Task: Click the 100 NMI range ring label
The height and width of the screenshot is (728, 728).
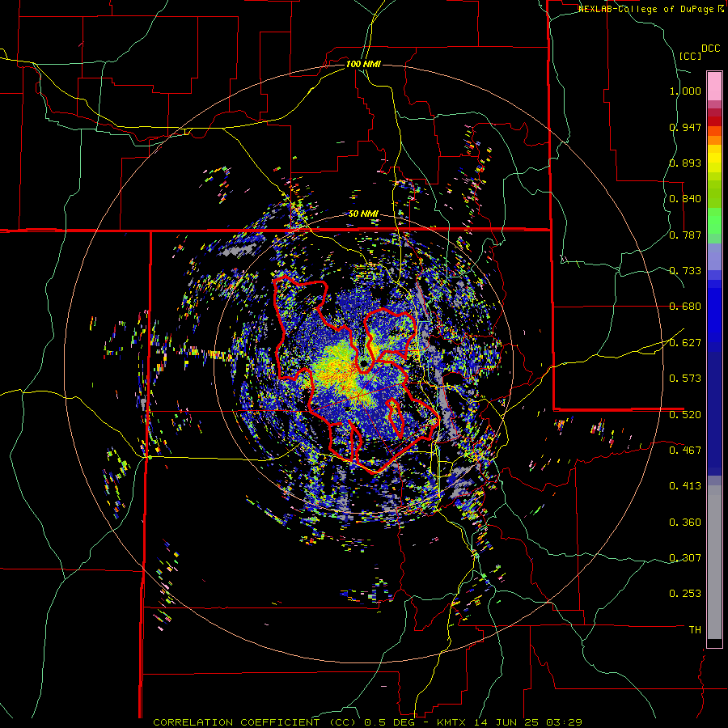Action: point(363,64)
